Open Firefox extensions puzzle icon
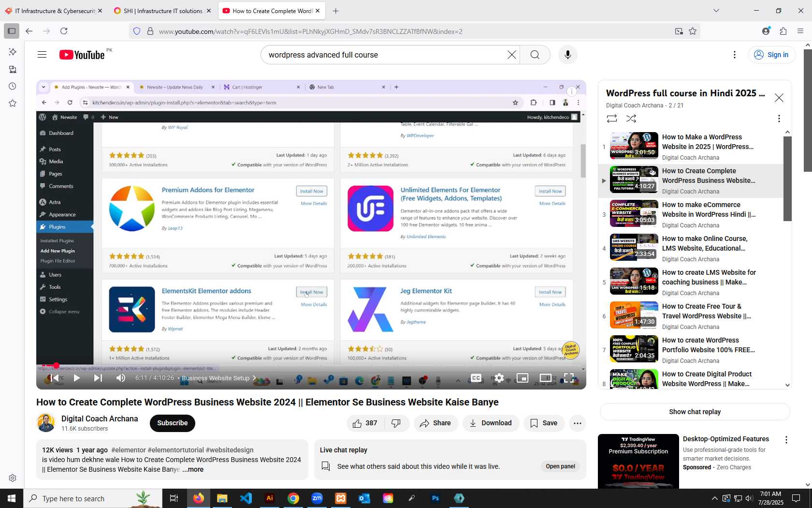Viewport: 812px width, 508px height. click(783, 31)
